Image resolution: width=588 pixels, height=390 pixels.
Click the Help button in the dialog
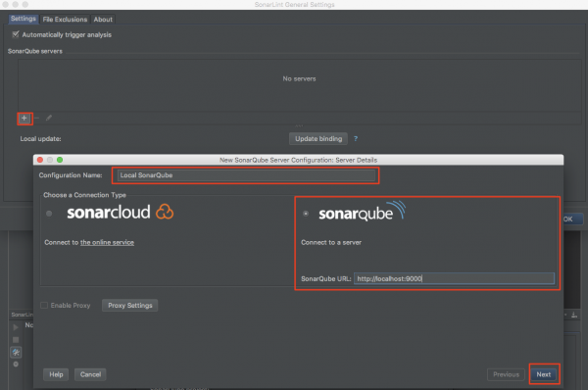click(56, 374)
